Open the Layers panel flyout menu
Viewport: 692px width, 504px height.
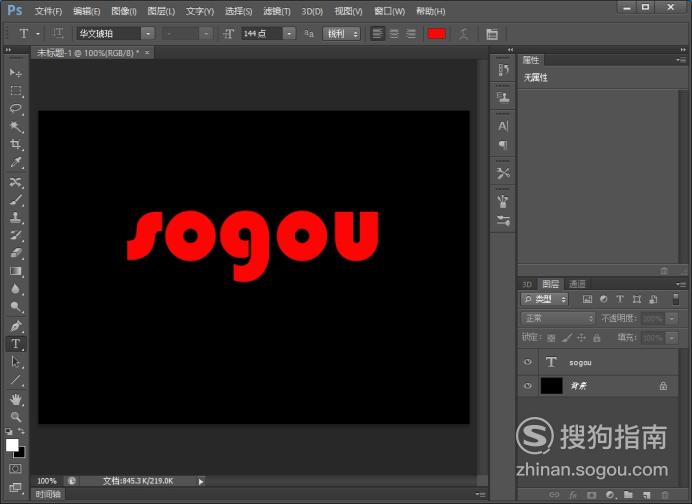681,284
